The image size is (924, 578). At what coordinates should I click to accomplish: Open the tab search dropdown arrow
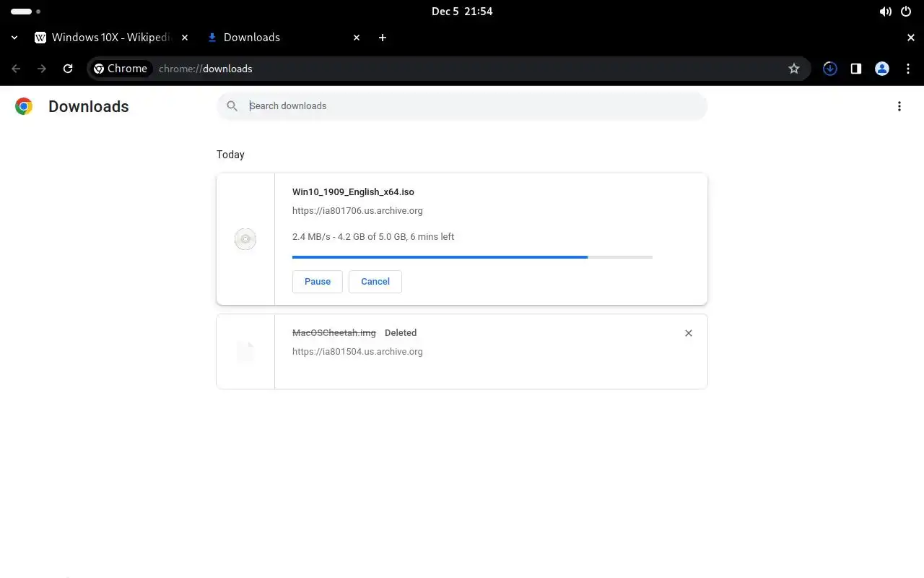pos(14,38)
